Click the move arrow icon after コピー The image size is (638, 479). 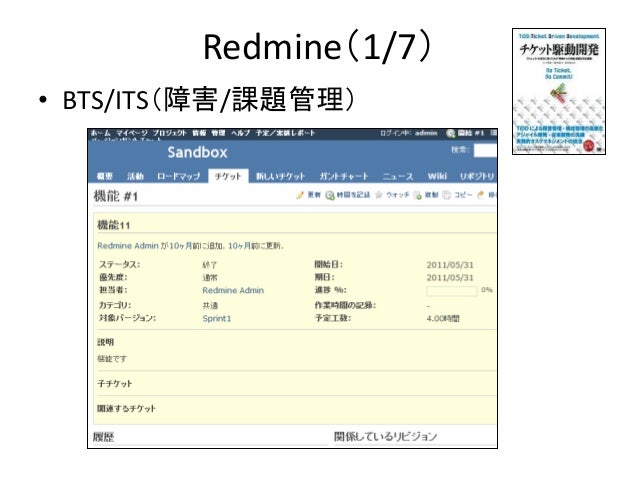point(481,195)
